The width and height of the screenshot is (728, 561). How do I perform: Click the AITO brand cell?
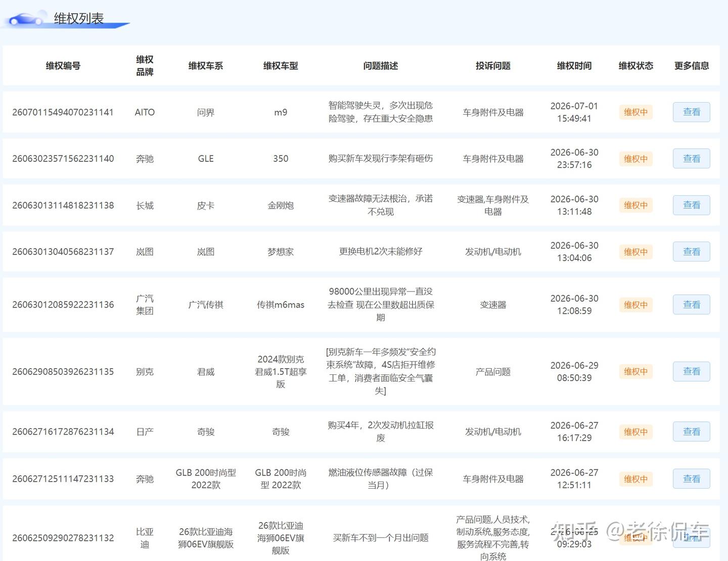(x=145, y=112)
